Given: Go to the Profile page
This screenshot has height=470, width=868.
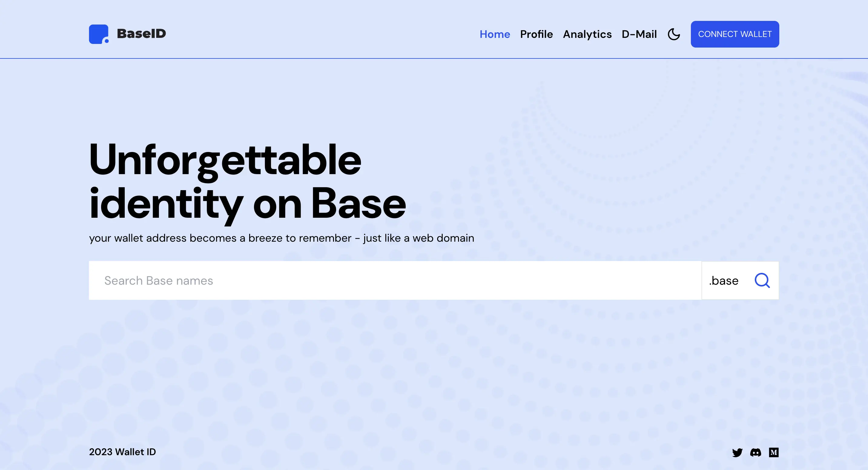Looking at the screenshot, I should [x=536, y=34].
